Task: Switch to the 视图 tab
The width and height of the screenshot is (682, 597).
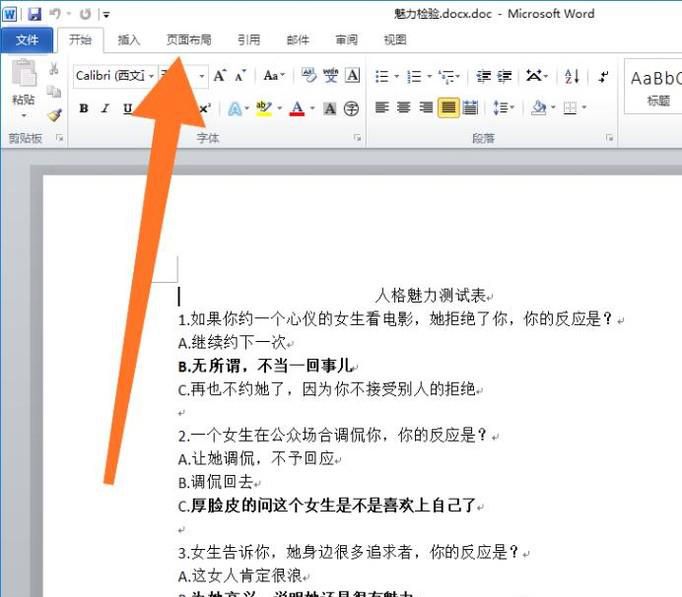Action: pos(395,40)
